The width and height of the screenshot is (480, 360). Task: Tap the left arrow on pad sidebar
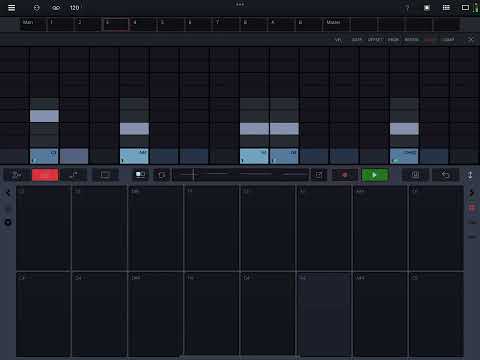8,192
